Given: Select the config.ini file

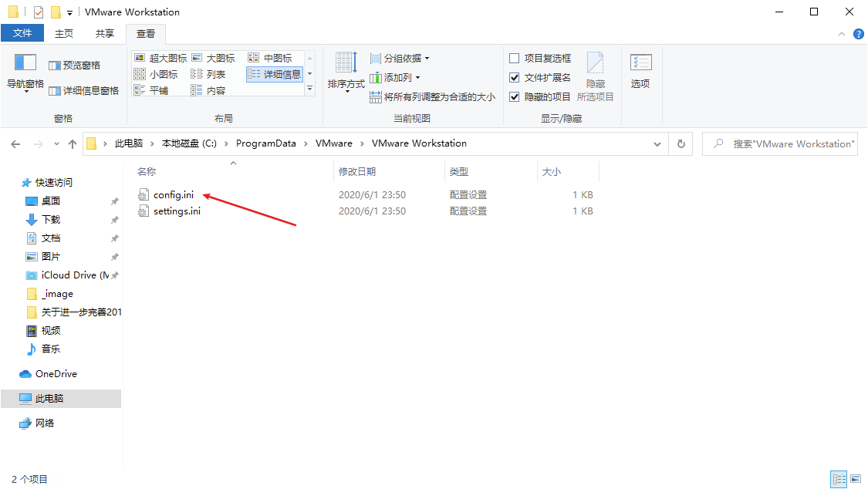Looking at the screenshot, I should [174, 194].
